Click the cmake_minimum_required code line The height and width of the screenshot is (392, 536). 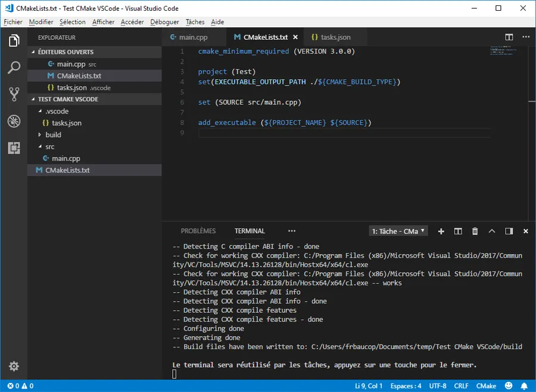tap(276, 51)
